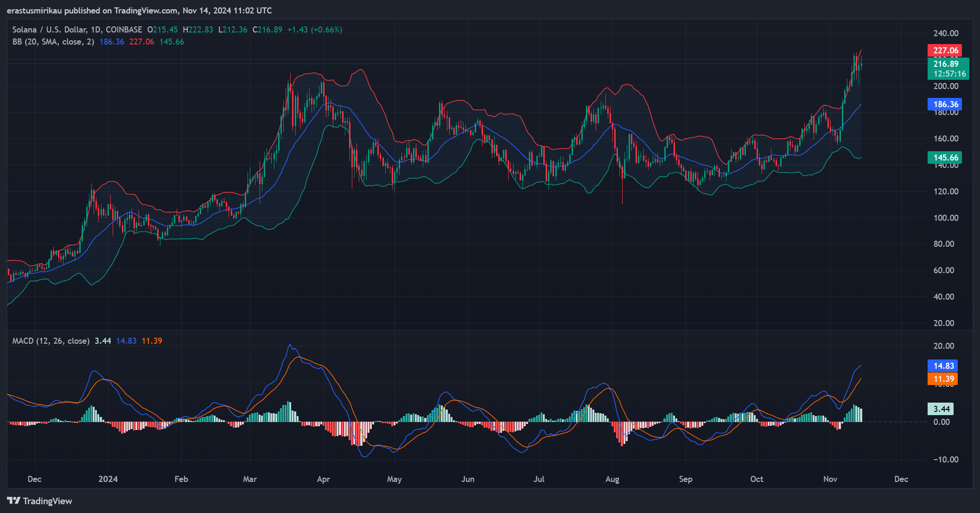This screenshot has height=513, width=980.
Task: Click the 160.00 price axis label
Action: (x=946, y=139)
